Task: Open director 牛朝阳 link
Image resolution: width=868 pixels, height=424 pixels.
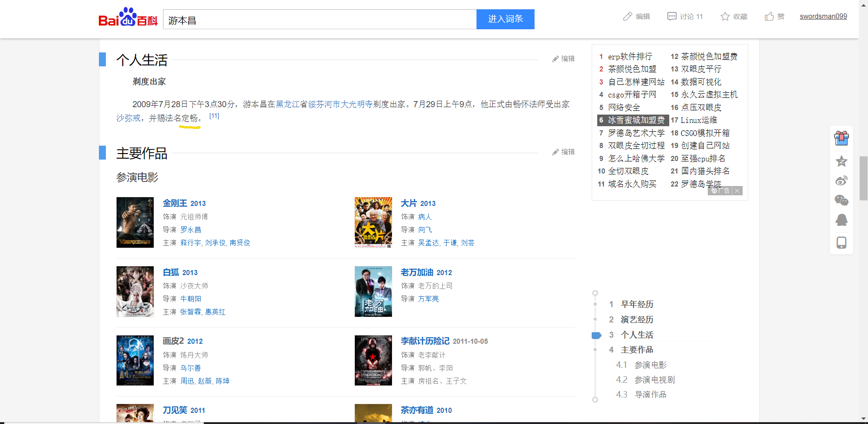Action: 190,299
